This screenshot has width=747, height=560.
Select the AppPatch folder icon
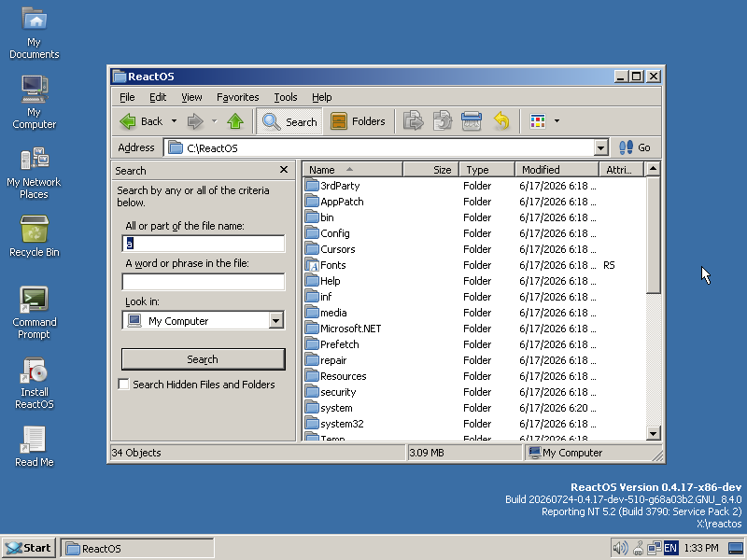click(x=312, y=202)
